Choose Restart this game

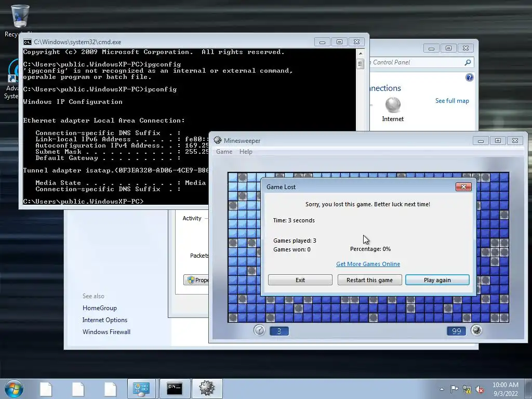pos(369,280)
